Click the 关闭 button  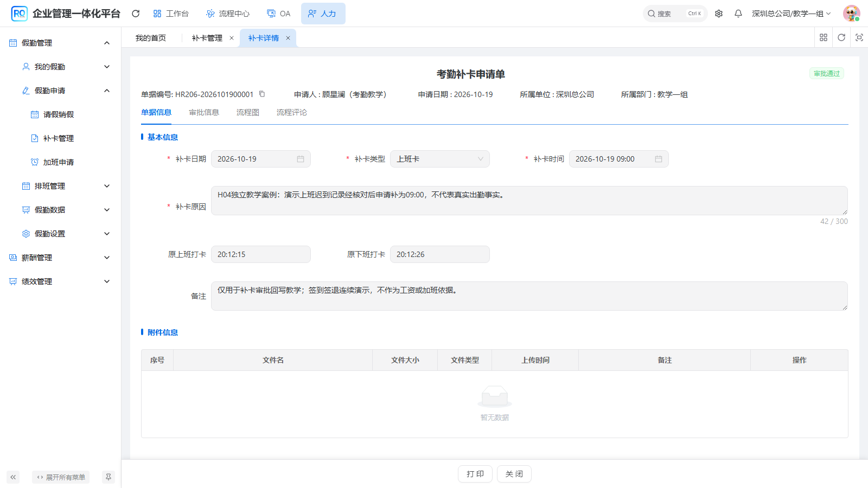pos(514,474)
